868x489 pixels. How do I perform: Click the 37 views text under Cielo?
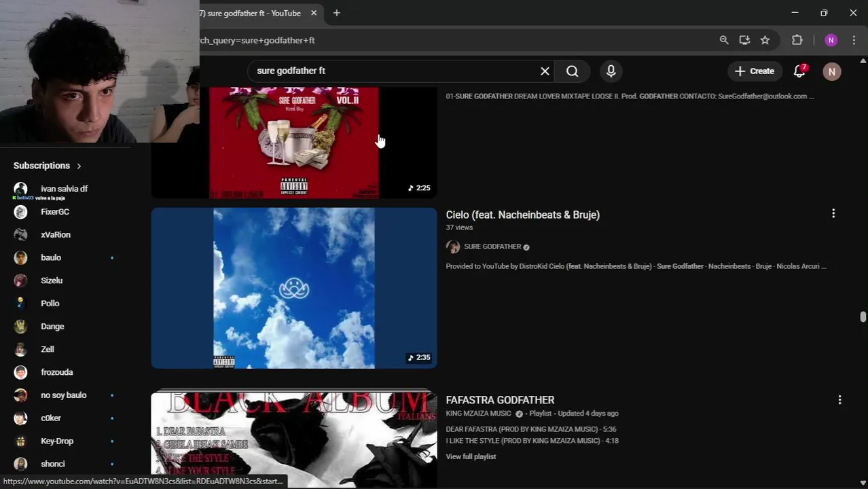[x=459, y=228]
